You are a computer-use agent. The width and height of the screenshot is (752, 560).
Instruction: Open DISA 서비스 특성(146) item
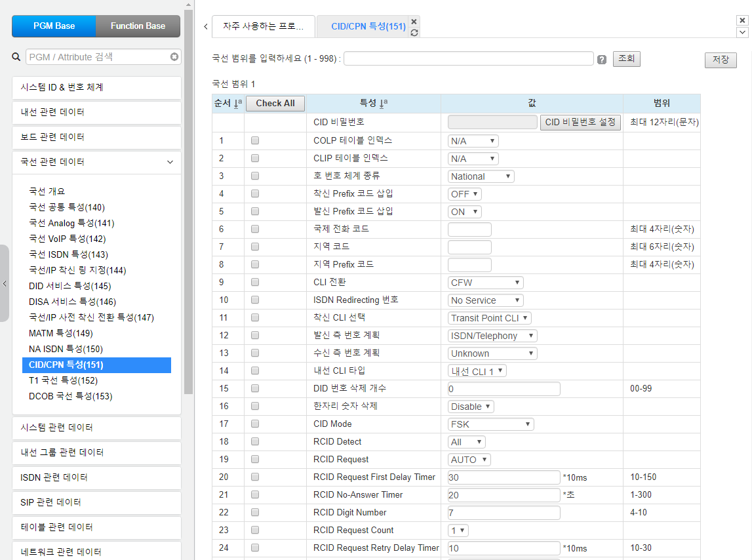pos(72,302)
